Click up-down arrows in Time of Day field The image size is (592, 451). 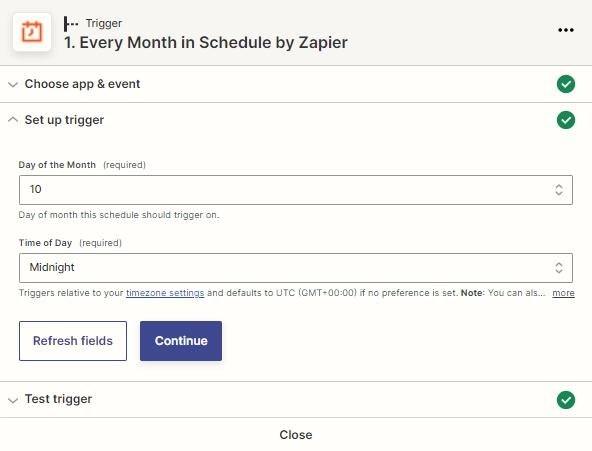pyautogui.click(x=558, y=268)
